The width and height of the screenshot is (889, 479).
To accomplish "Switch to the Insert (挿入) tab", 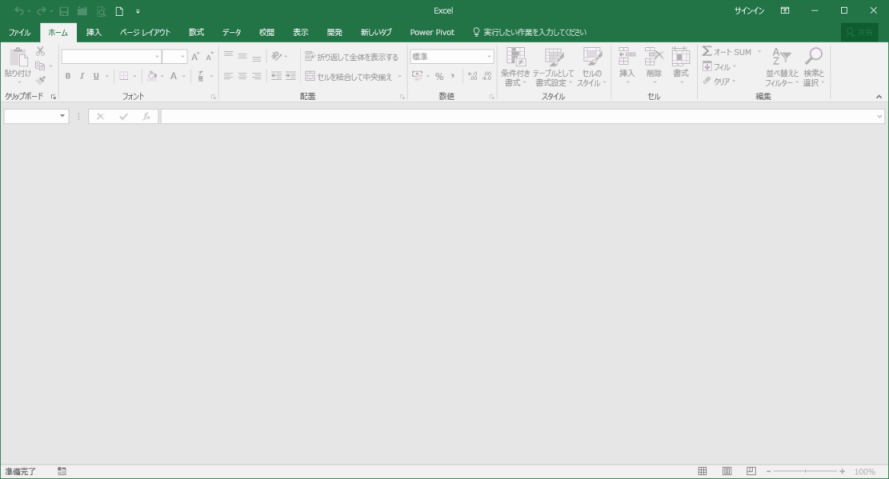I will (94, 32).
